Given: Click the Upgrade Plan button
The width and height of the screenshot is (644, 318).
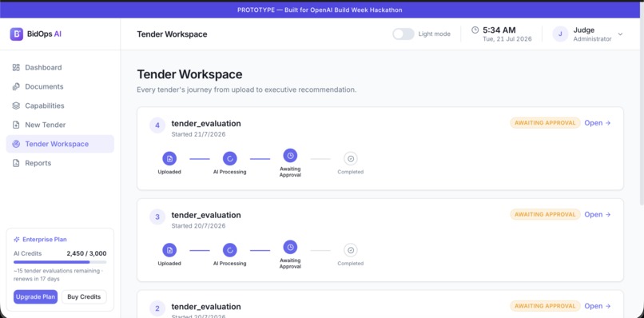Looking at the screenshot, I should [x=35, y=296].
